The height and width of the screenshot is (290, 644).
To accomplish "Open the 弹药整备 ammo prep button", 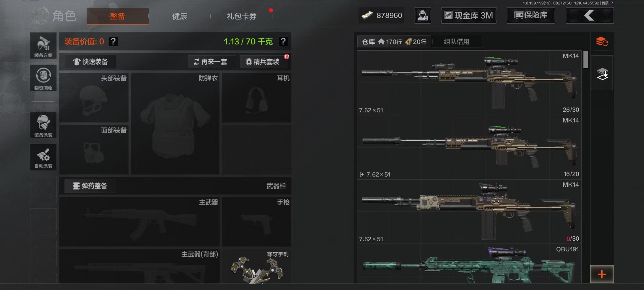I will pyautogui.click(x=90, y=186).
